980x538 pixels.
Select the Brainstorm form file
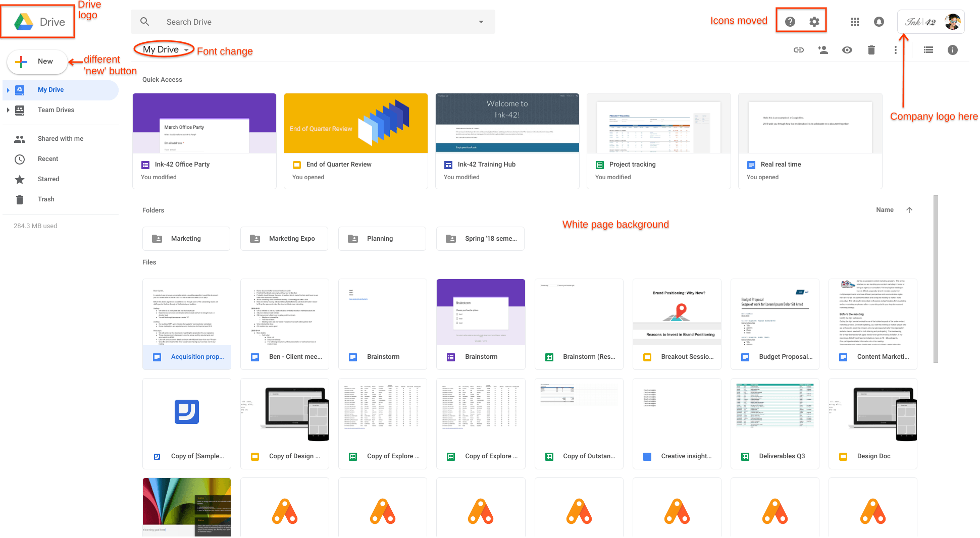[481, 324]
